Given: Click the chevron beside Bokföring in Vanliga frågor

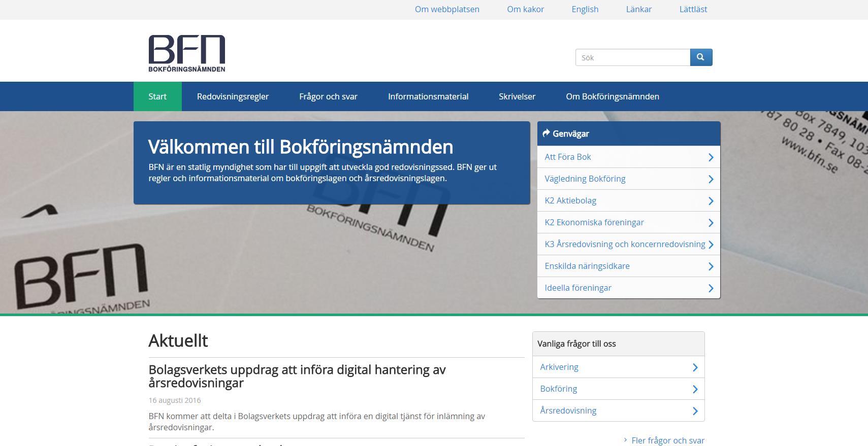Looking at the screenshot, I should coord(695,389).
